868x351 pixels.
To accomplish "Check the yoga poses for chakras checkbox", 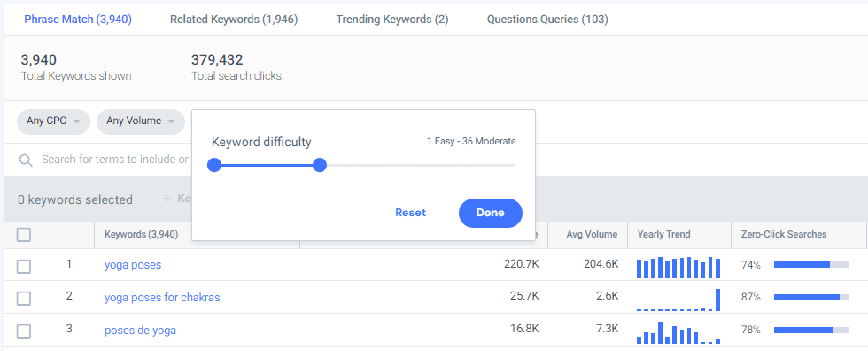I will pyautogui.click(x=23, y=299).
